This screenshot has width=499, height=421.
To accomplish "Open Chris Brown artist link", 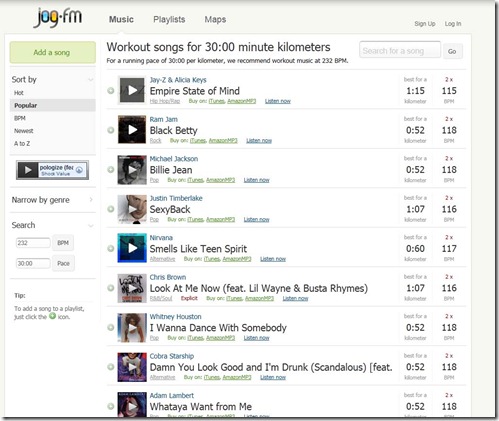I will [x=168, y=277].
